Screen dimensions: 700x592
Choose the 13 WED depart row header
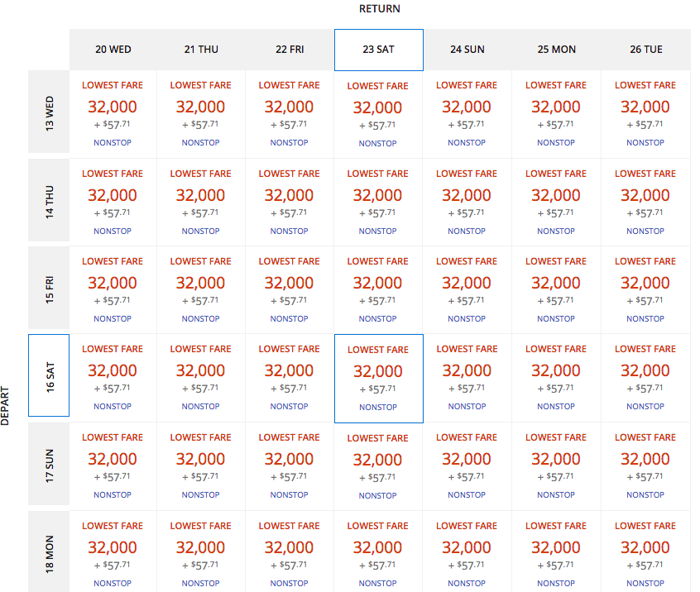pos(49,112)
